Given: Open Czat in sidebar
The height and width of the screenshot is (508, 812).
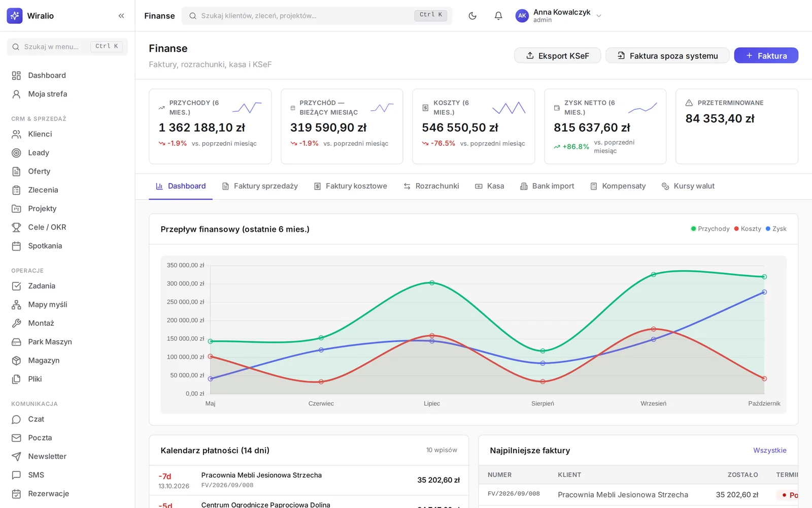Looking at the screenshot, I should [x=67, y=419].
